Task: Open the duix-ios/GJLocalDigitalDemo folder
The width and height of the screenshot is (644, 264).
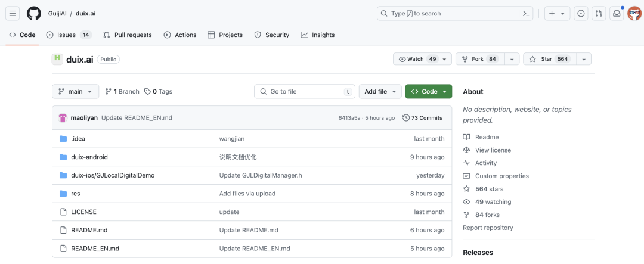Action: coord(113,175)
